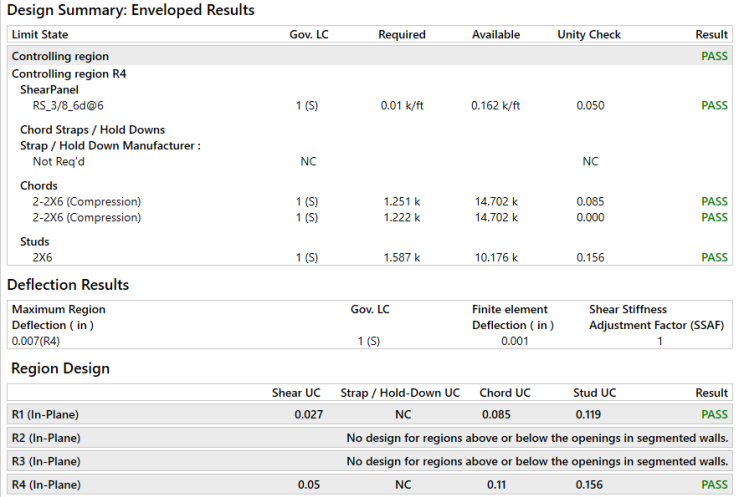The image size is (739, 497).
Task: Select the Chord Straps / Hold Downs label
Action: tap(92, 130)
